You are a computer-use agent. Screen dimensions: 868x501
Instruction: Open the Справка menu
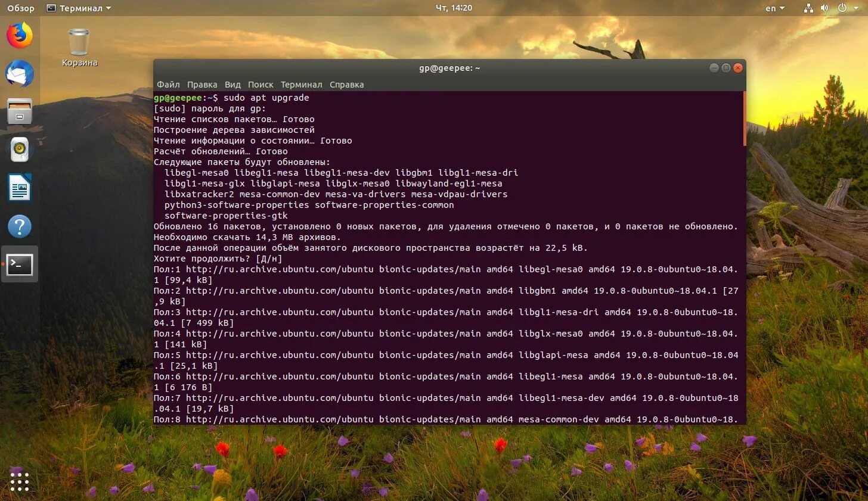346,85
